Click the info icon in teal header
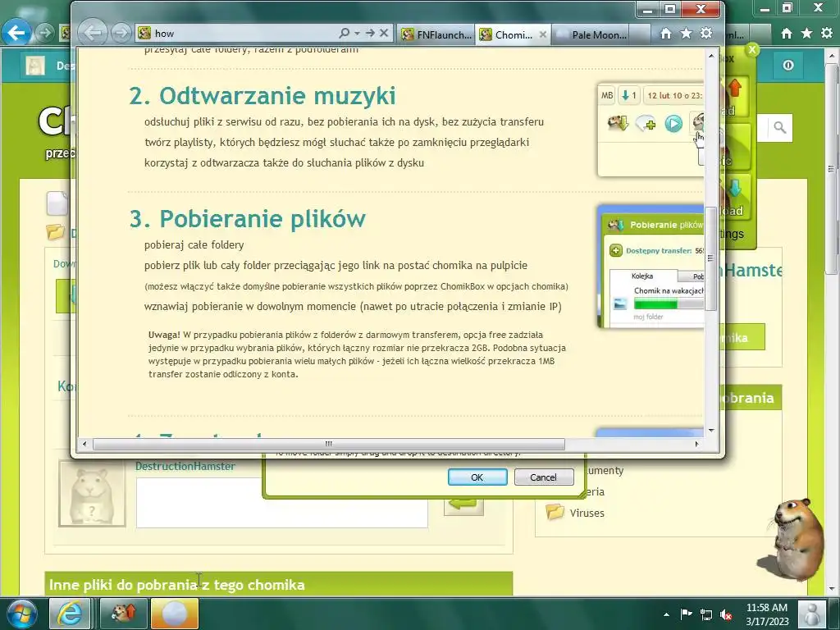Image resolution: width=840 pixels, height=630 pixels. (788, 66)
